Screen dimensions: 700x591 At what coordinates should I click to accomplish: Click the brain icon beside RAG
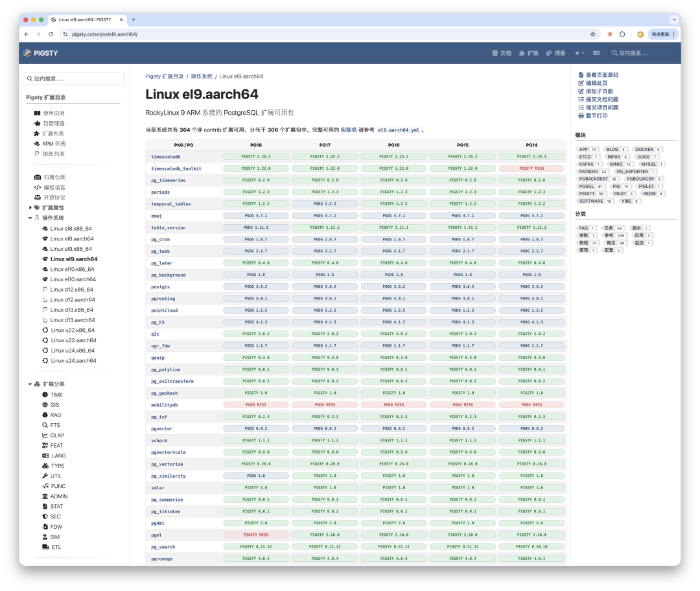point(45,415)
